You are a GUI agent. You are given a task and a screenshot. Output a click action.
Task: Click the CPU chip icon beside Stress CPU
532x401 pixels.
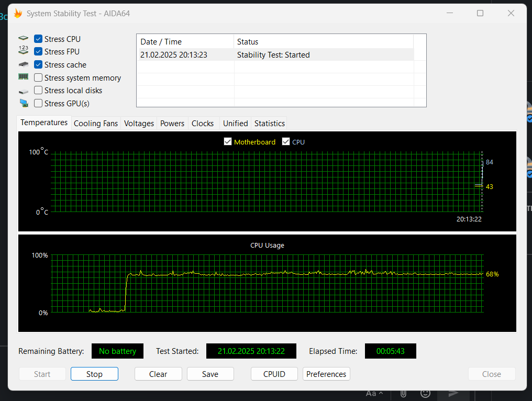[23, 38]
